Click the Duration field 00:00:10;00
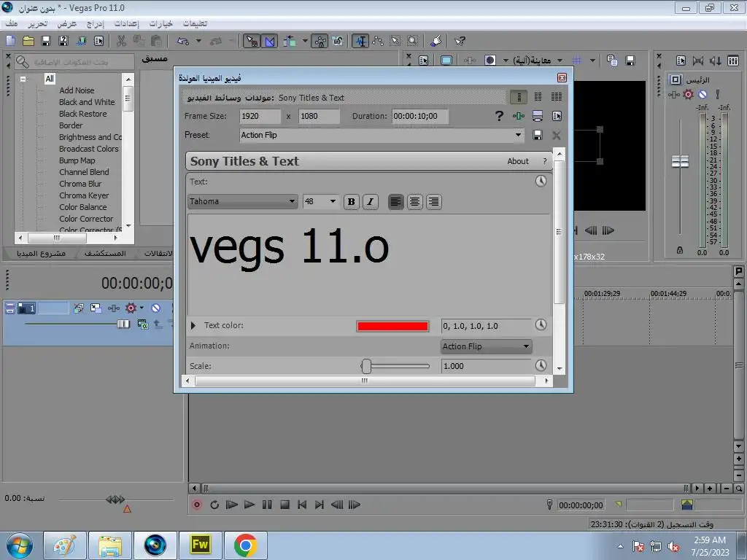Viewport: 747px width, 560px height. pos(419,116)
